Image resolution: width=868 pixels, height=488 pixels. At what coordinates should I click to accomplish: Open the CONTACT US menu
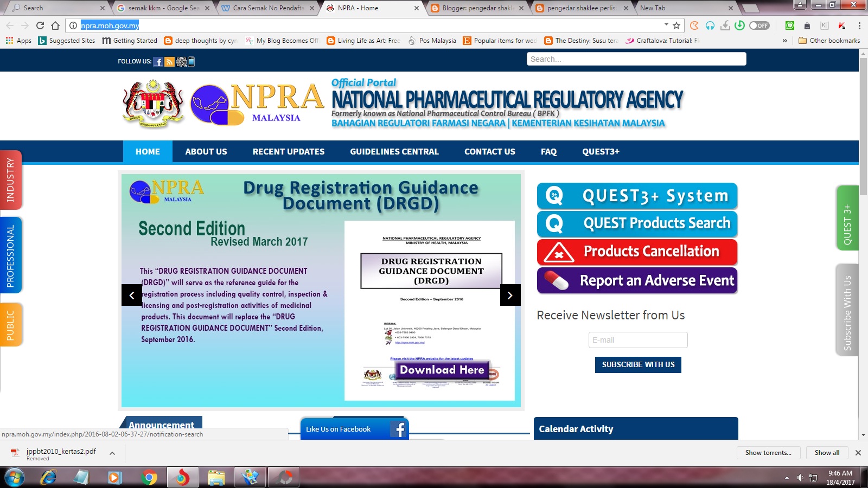click(x=490, y=152)
